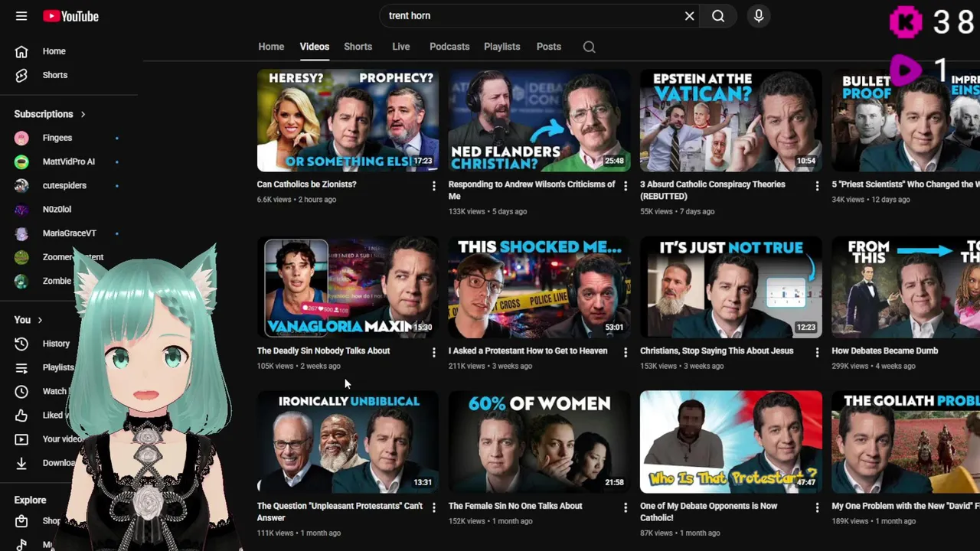Open the Who Is That Protestant thumbnail
Viewport: 980px width, 551px height.
point(731,442)
